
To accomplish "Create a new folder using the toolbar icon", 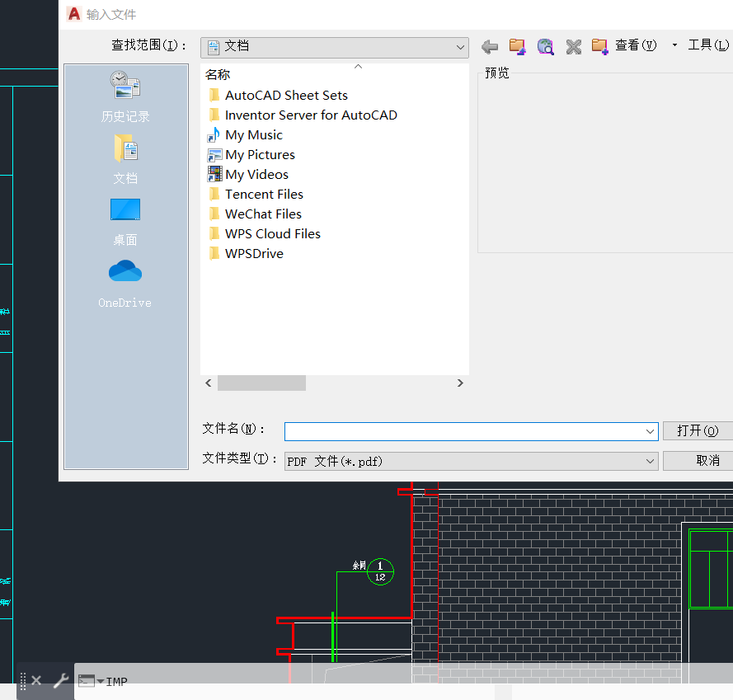I will pos(601,46).
